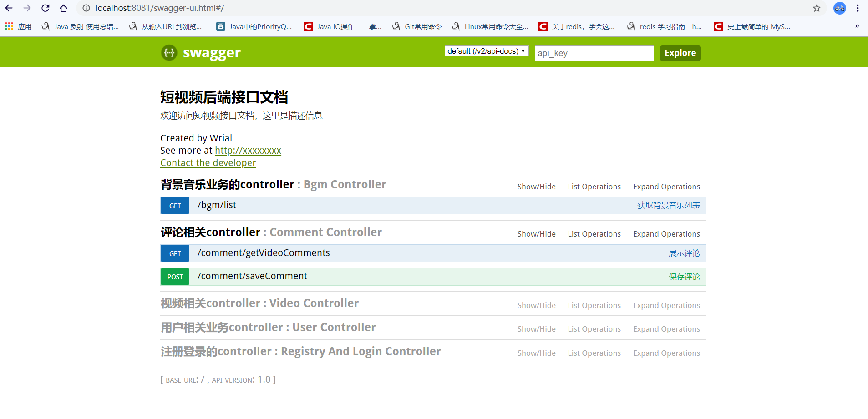Open the http://xxxxxxxx link

point(248,151)
